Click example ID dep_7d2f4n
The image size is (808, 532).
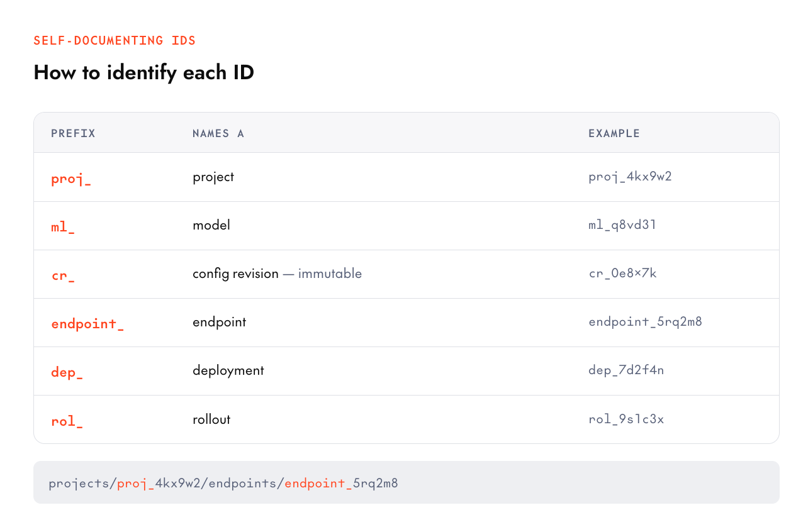[x=626, y=370]
